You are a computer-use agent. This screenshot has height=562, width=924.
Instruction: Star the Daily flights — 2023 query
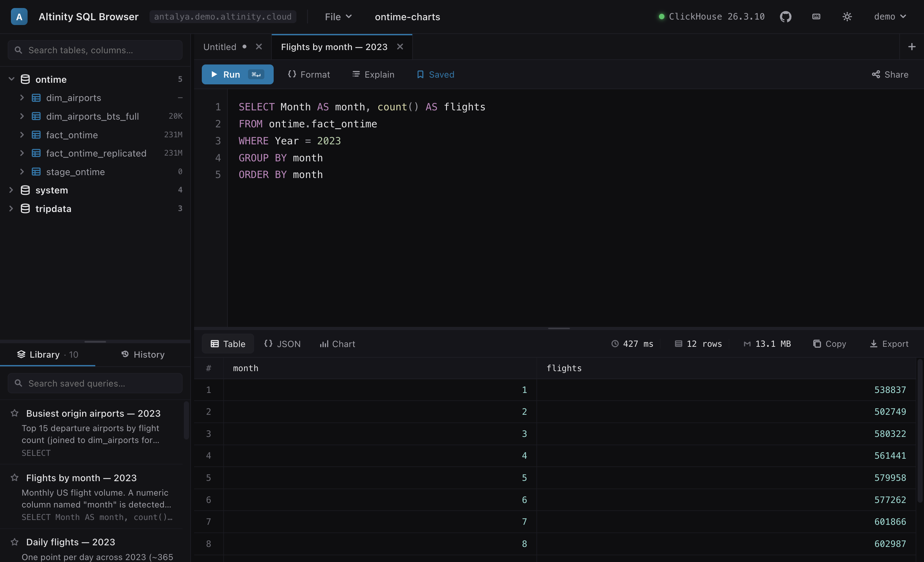(15, 542)
